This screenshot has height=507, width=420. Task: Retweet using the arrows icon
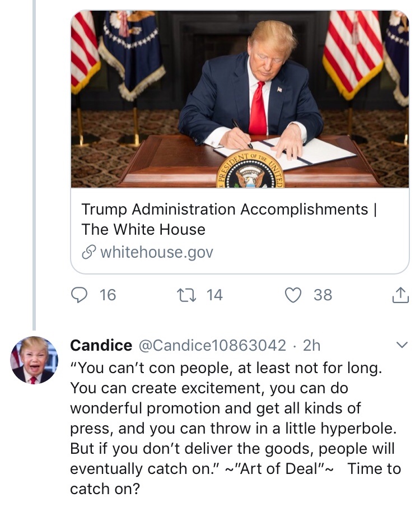click(x=184, y=295)
